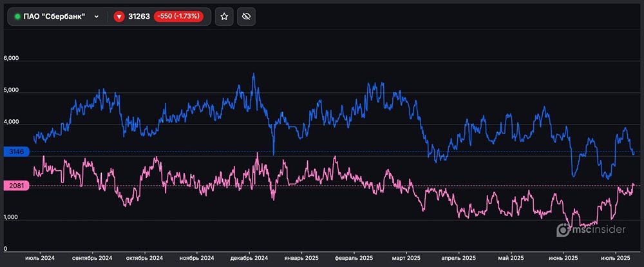
Task: Click the июль 2024 date axis label
Action: point(40,258)
